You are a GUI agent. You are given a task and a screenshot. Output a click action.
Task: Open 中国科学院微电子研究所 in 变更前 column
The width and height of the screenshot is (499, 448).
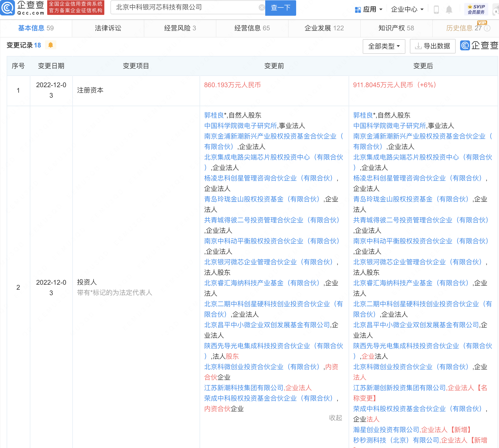click(241, 126)
